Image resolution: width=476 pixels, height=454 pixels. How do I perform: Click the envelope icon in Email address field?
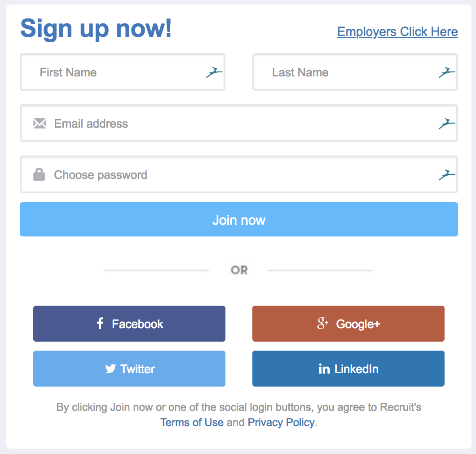click(x=40, y=123)
